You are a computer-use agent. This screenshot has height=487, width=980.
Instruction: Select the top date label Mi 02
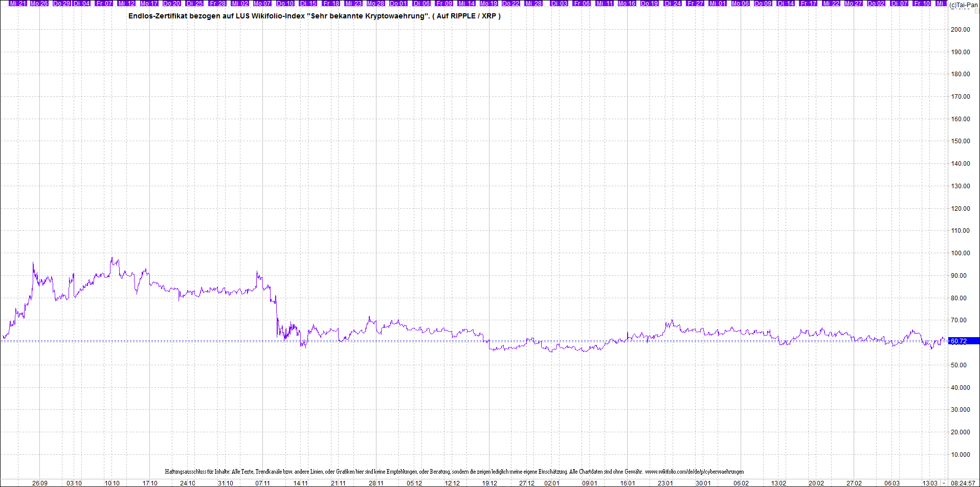[x=240, y=3]
